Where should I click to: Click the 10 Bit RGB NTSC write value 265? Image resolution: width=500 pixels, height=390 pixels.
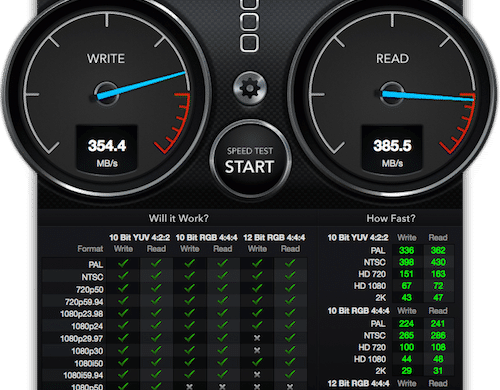[x=406, y=335]
